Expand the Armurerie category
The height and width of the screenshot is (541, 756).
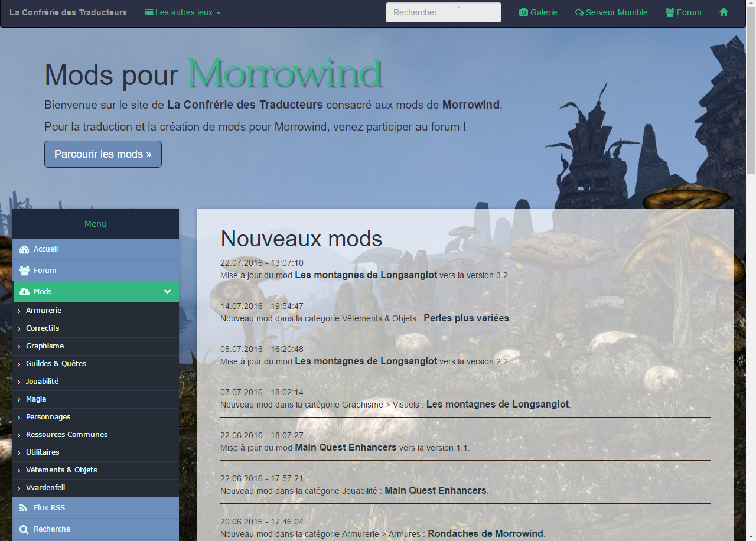click(44, 311)
